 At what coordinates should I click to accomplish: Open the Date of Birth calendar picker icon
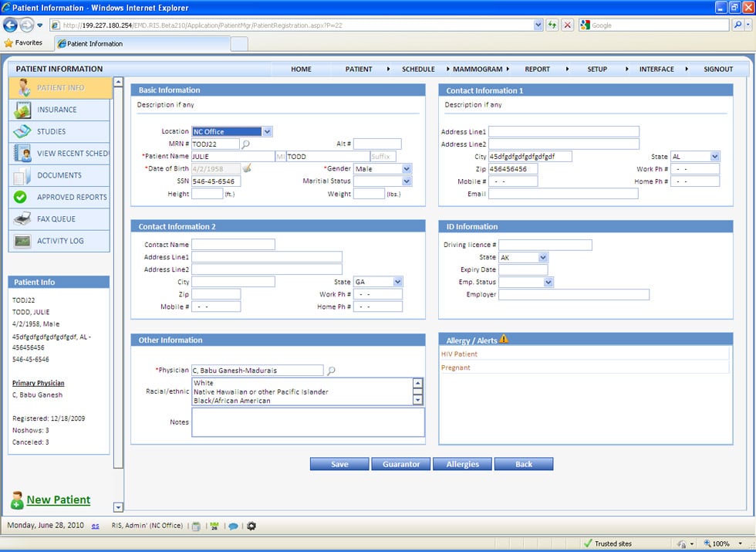point(247,168)
